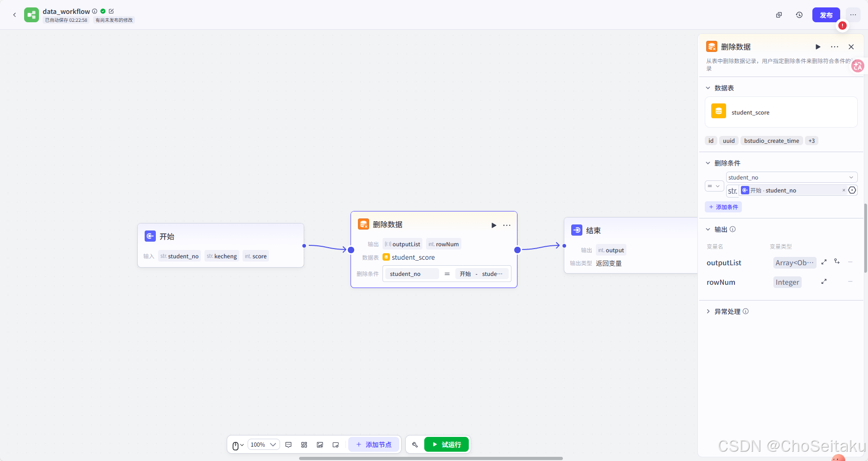Image resolution: width=868 pixels, height=461 pixels.
Task: Export canvas with the image icon
Action: pyautogui.click(x=320, y=445)
